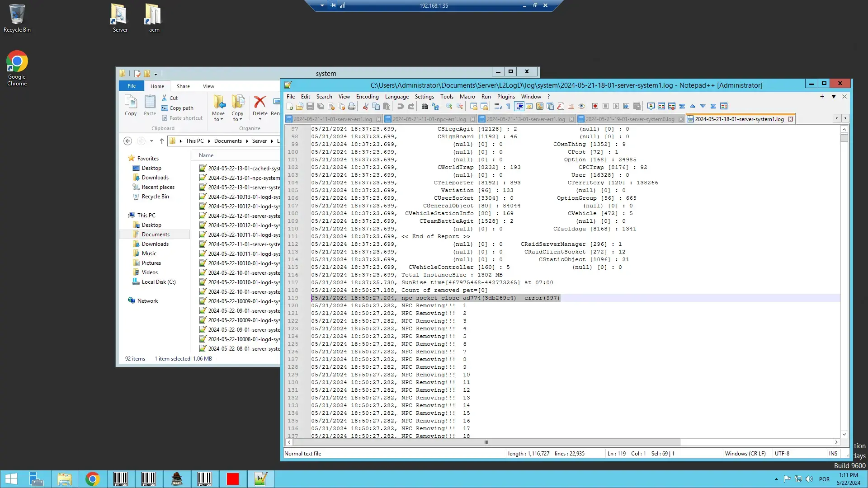This screenshot has height=488, width=868.
Task: Click the Close All documents toolbar icon
Action: click(x=341, y=106)
